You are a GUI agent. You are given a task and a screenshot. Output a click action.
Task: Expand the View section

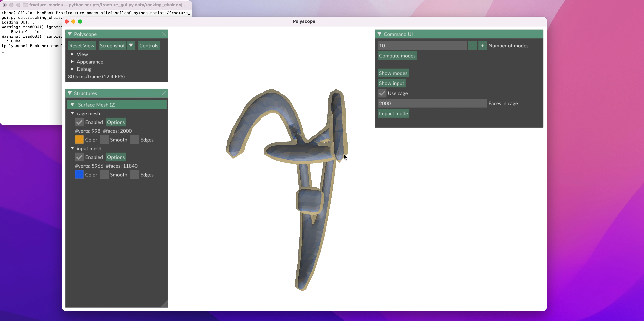[x=72, y=54]
